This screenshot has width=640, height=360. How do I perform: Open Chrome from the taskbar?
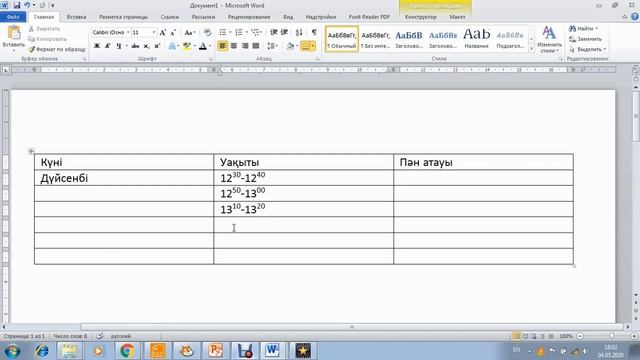(x=127, y=351)
